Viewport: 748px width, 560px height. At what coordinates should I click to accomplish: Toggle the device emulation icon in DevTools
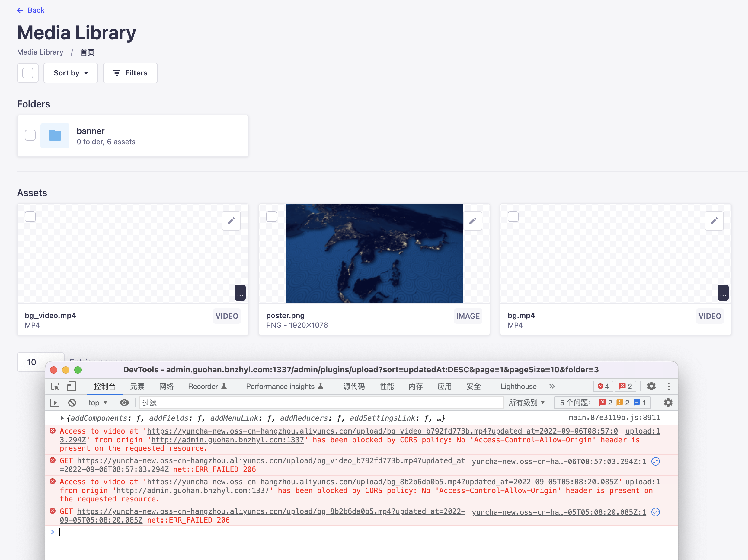(x=71, y=386)
